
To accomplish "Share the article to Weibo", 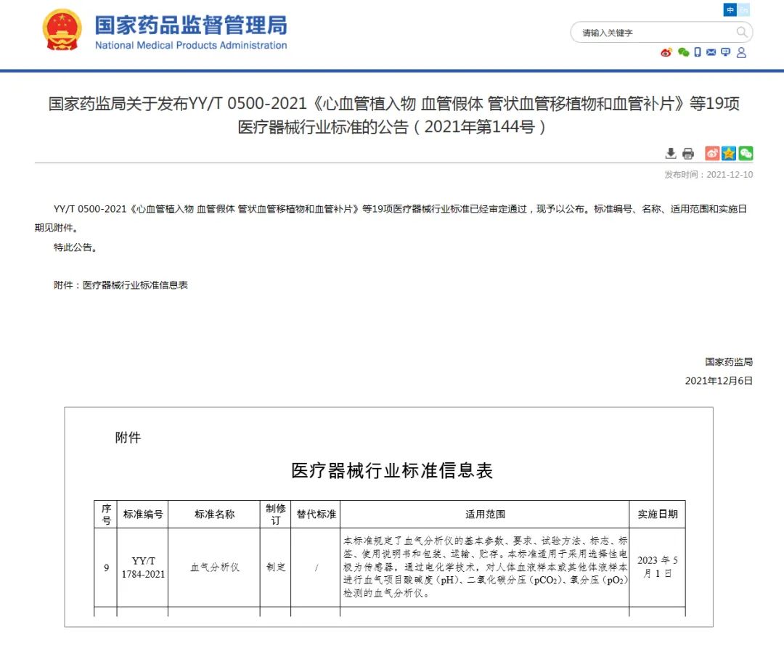I will coord(712,153).
